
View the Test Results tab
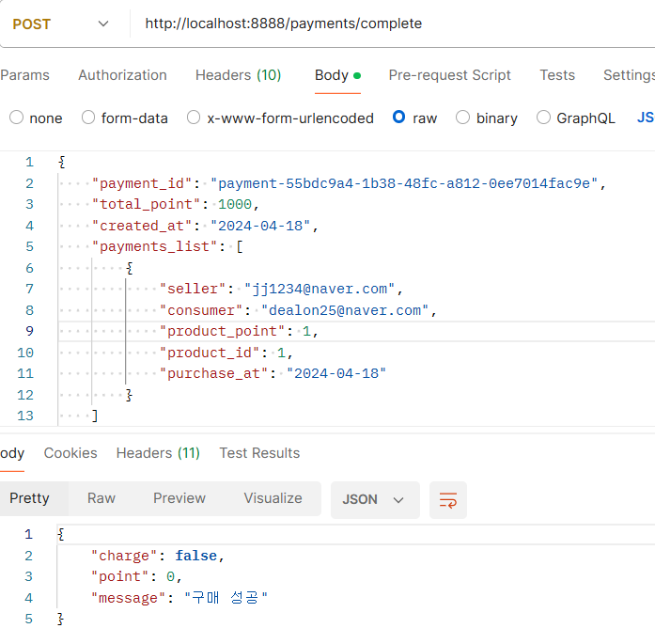click(259, 453)
